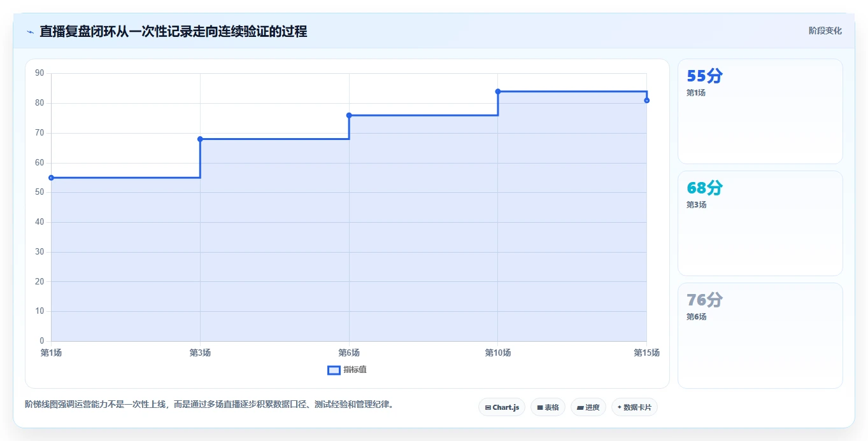Click the data point at 第6场 (76)

349,115
